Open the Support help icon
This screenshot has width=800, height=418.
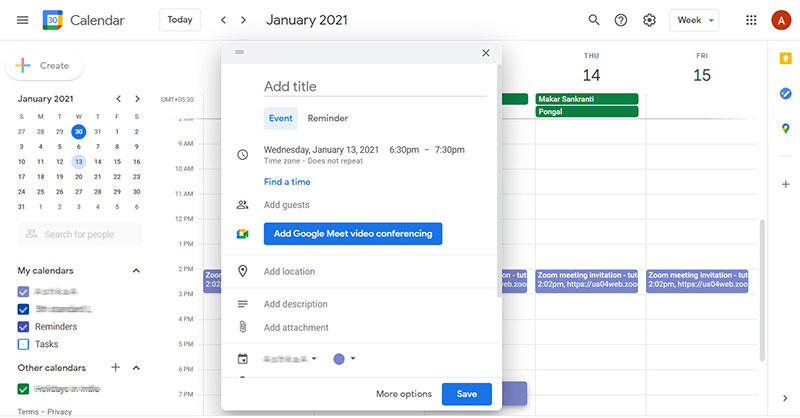pos(621,20)
